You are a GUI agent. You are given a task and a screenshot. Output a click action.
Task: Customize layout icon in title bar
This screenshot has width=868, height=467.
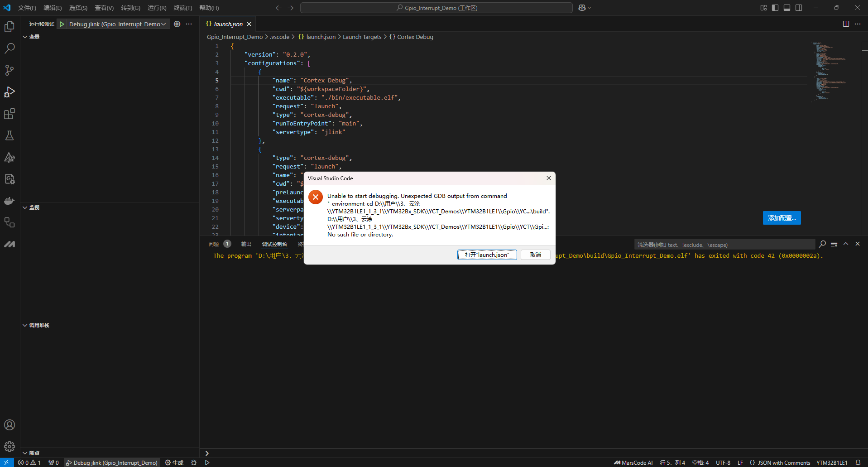763,8
